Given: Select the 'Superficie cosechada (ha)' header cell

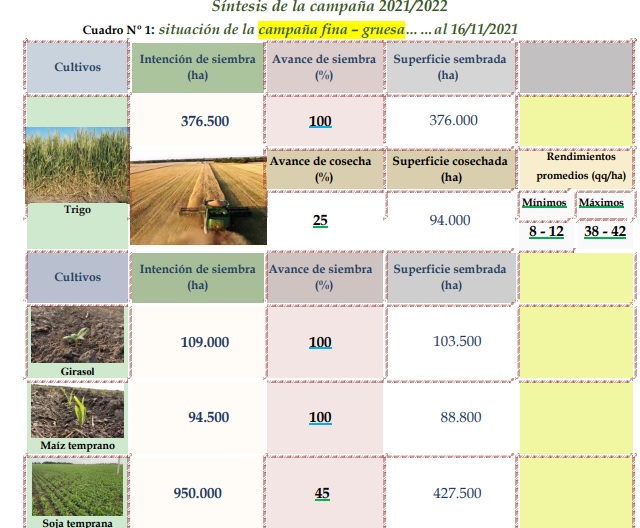Looking at the screenshot, I should point(448,169).
